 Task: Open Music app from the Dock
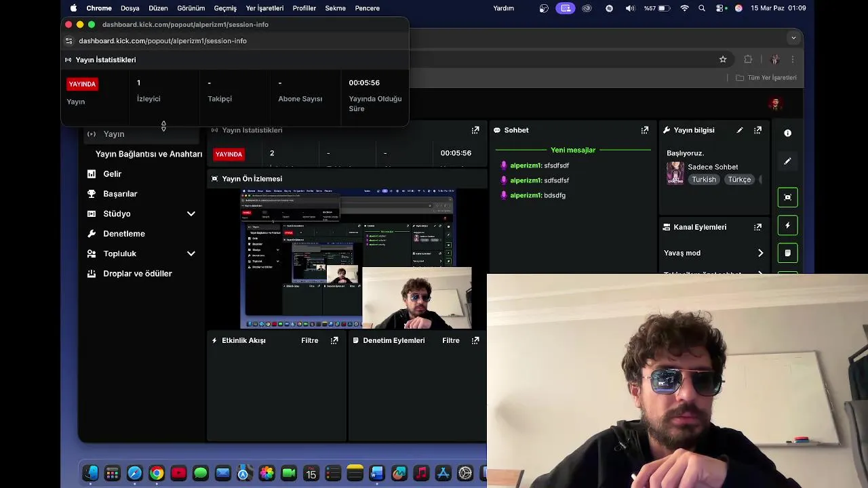421,473
